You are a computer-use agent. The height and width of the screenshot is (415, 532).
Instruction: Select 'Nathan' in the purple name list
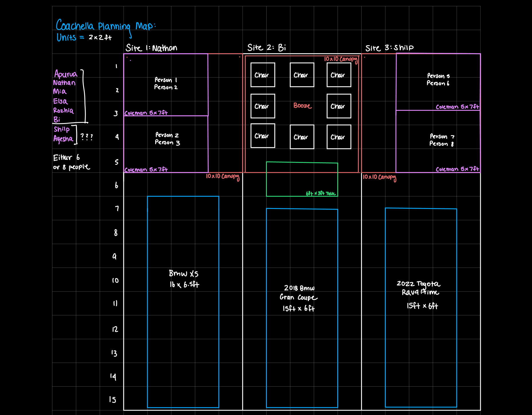[64, 83]
